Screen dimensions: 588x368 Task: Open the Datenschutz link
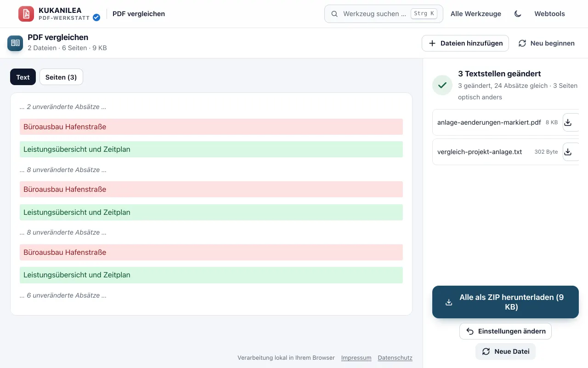pos(395,358)
